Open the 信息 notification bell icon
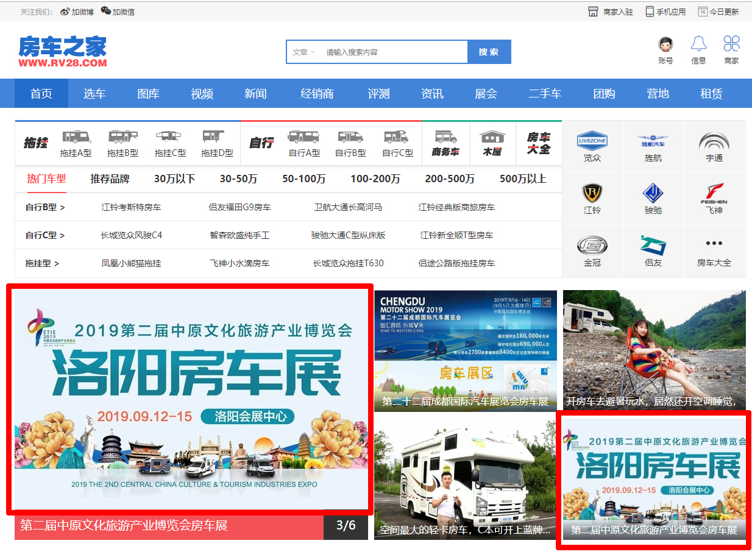The image size is (752, 560). pyautogui.click(x=698, y=44)
